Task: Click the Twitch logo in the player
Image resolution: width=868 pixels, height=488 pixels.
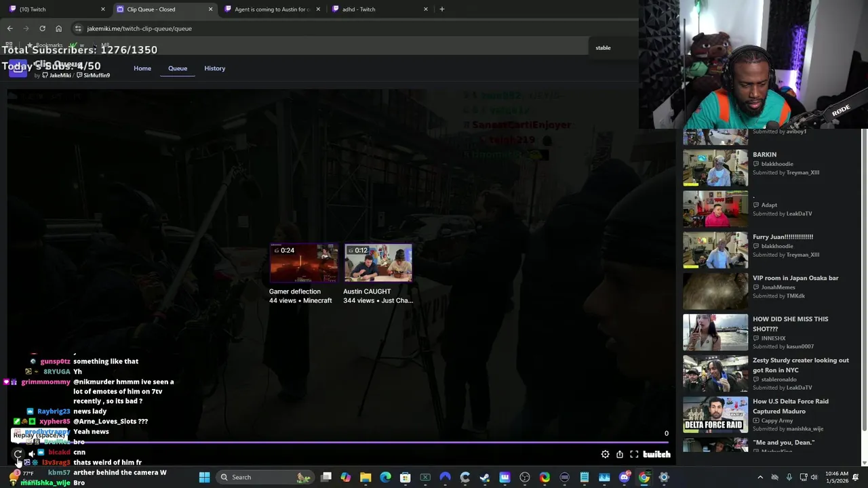Action: point(656,454)
